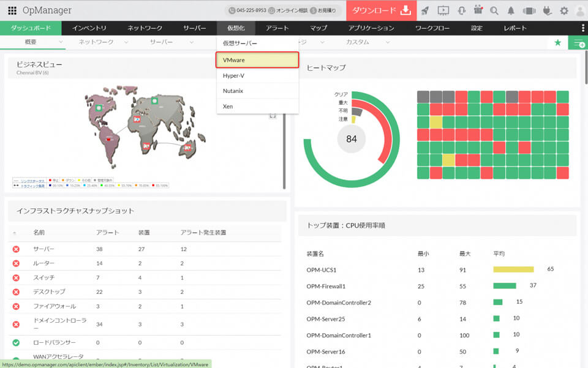Viewport: 588px width, 368px height.
Task: Open the インベントリ main tab
Action: tap(89, 28)
